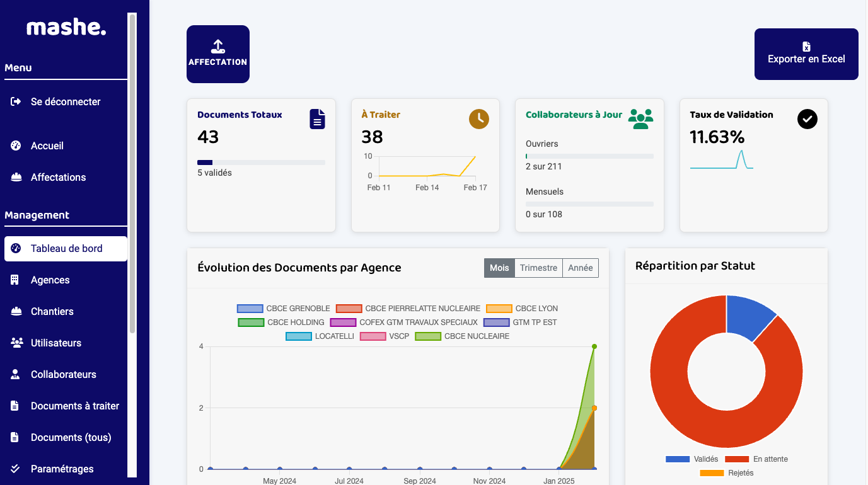This screenshot has height=485, width=868.
Task: Click the Paramétrages check icon
Action: 16,469
